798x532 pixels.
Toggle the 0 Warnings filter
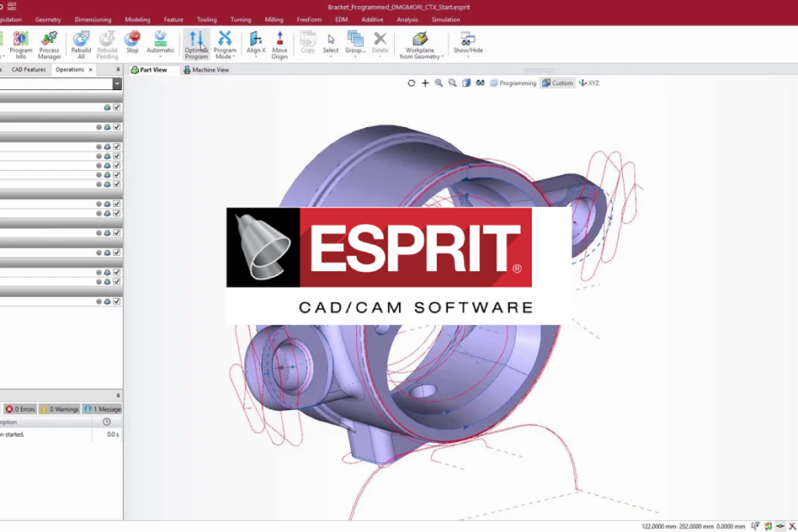tap(59, 409)
